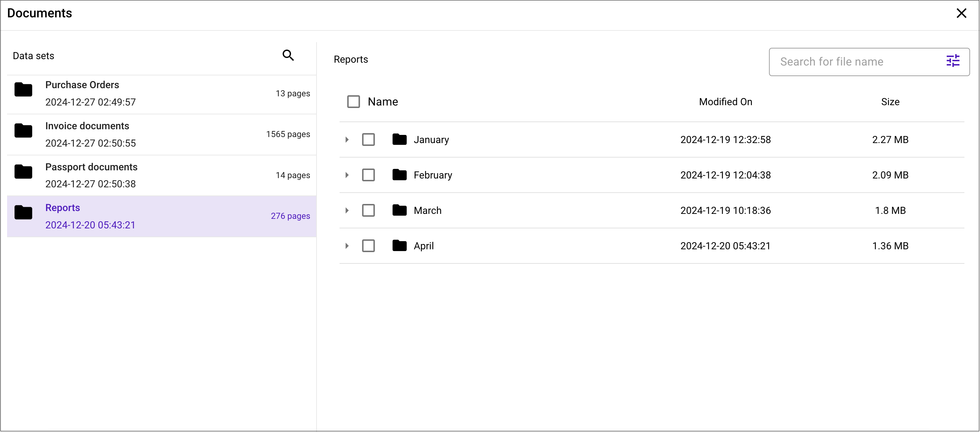Viewport: 980px width, 432px height.
Task: Open the January folder name
Action: pyautogui.click(x=432, y=140)
